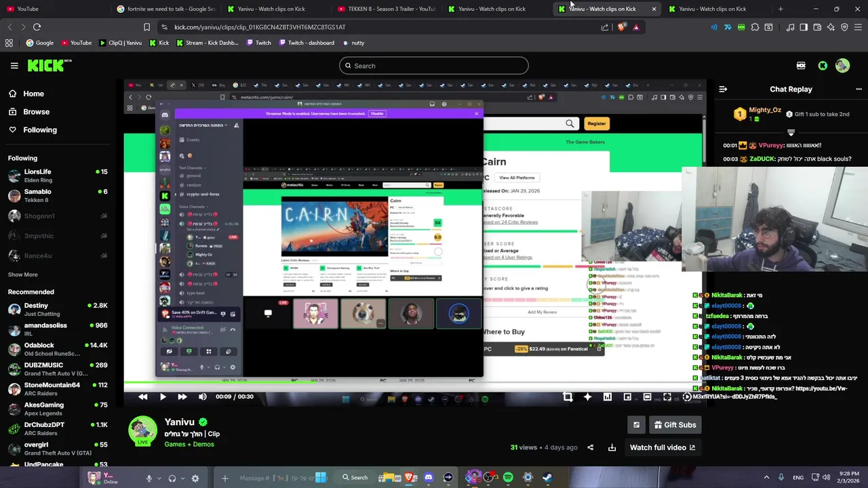The image size is (868, 488).
Task: Click green Kick points icon in header
Action: [x=823, y=66]
